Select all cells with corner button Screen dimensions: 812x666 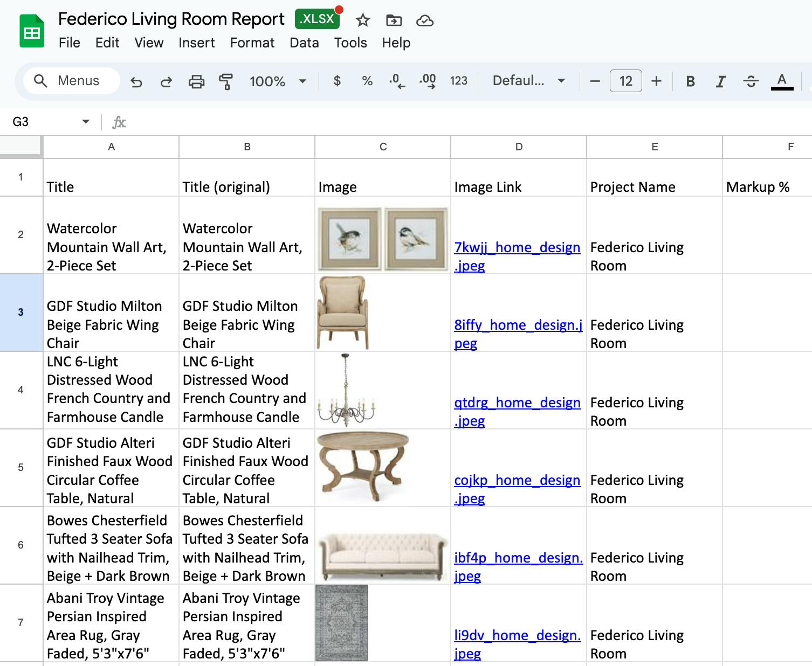20,147
